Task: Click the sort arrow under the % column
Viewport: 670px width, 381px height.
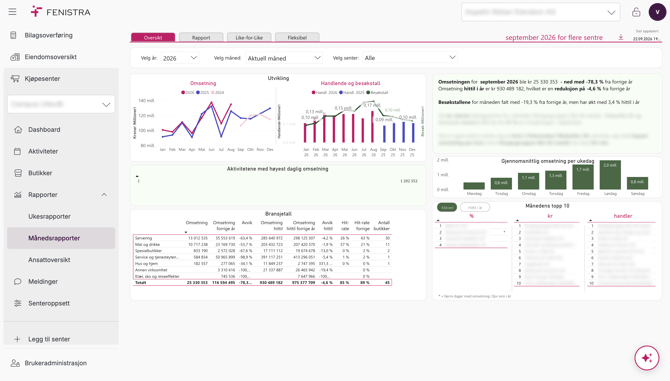Action: point(438,221)
